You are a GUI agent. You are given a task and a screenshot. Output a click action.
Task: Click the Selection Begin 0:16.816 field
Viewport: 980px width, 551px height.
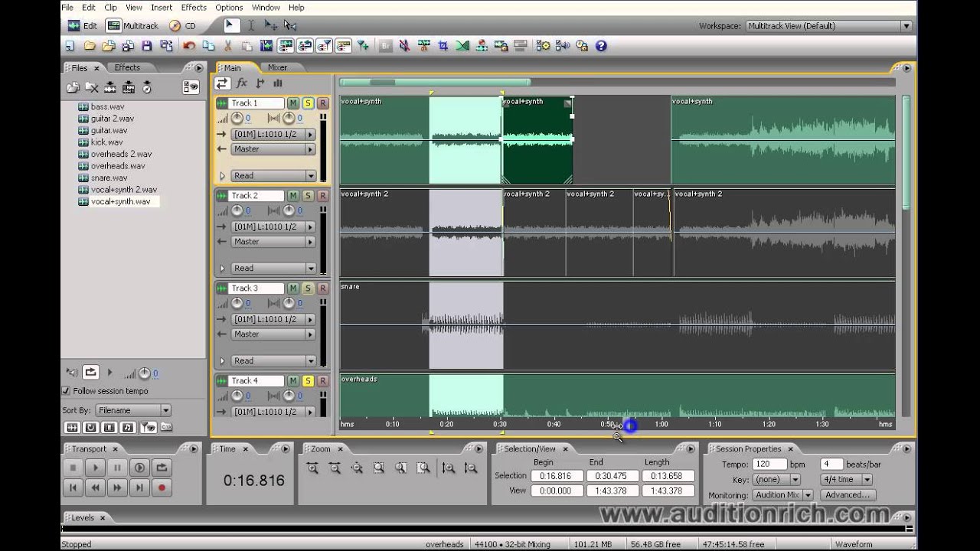point(557,476)
